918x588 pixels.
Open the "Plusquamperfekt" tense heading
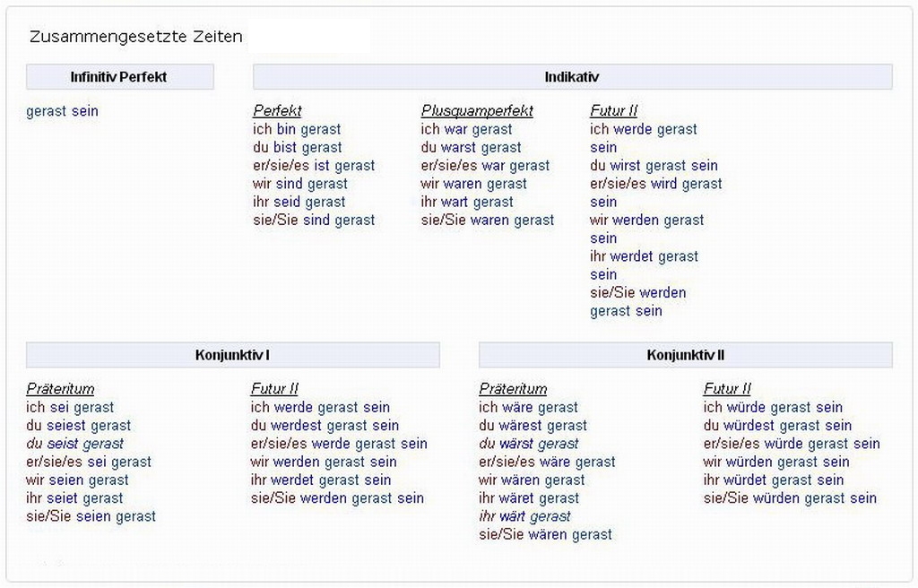click(x=477, y=111)
